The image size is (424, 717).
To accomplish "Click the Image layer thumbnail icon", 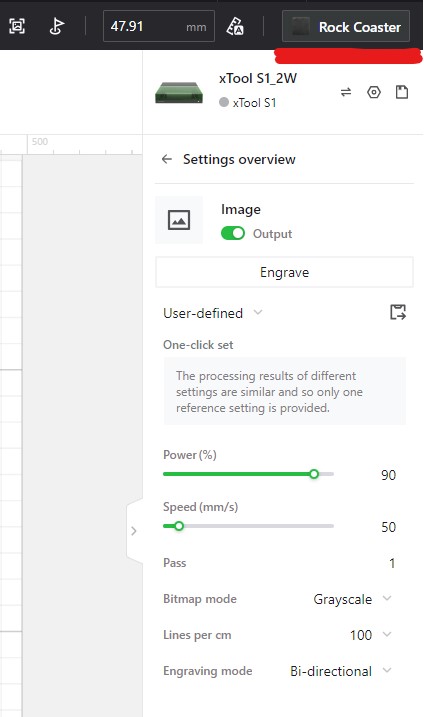I will coord(179,220).
